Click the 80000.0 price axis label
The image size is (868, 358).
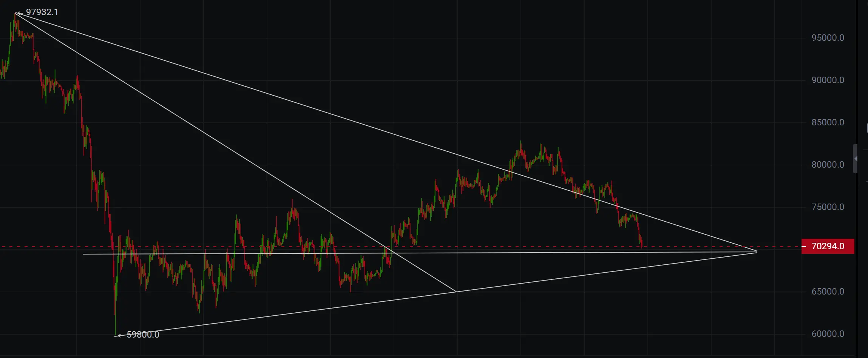point(828,165)
